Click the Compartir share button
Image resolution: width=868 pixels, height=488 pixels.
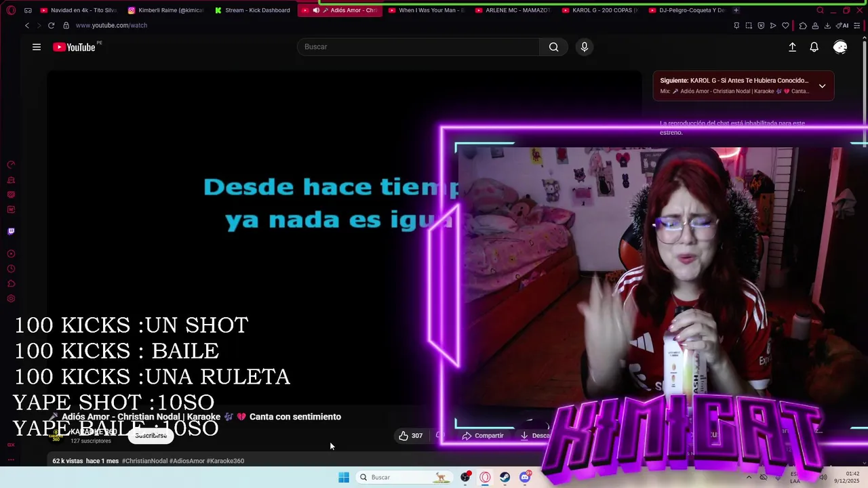click(483, 436)
